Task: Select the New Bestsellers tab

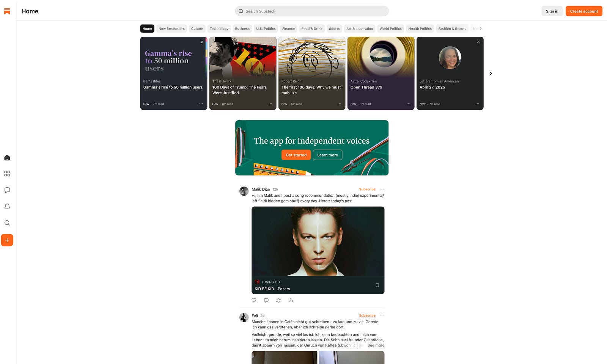Action: point(171,28)
